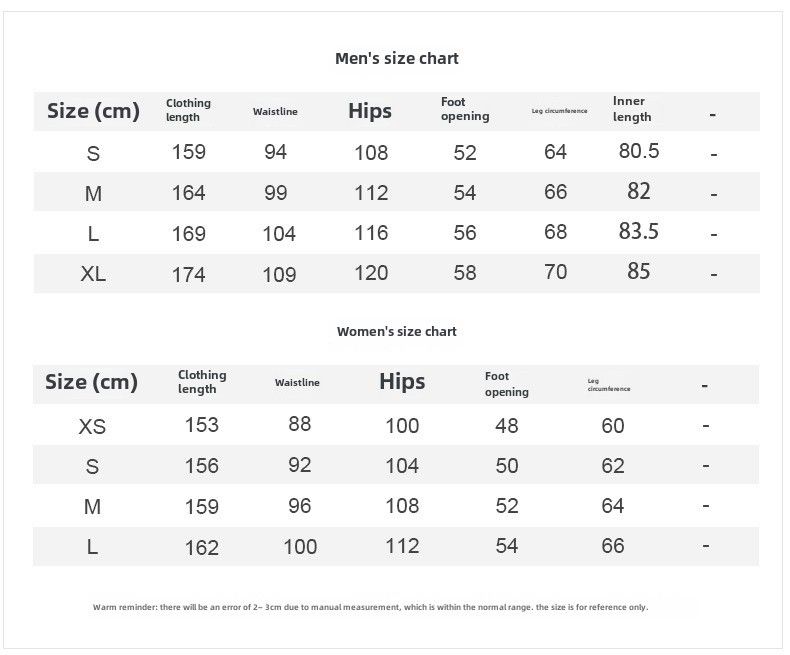Click men's size L waistline value 104
Image resolution: width=790 pixels, height=655 pixels.
point(279,233)
